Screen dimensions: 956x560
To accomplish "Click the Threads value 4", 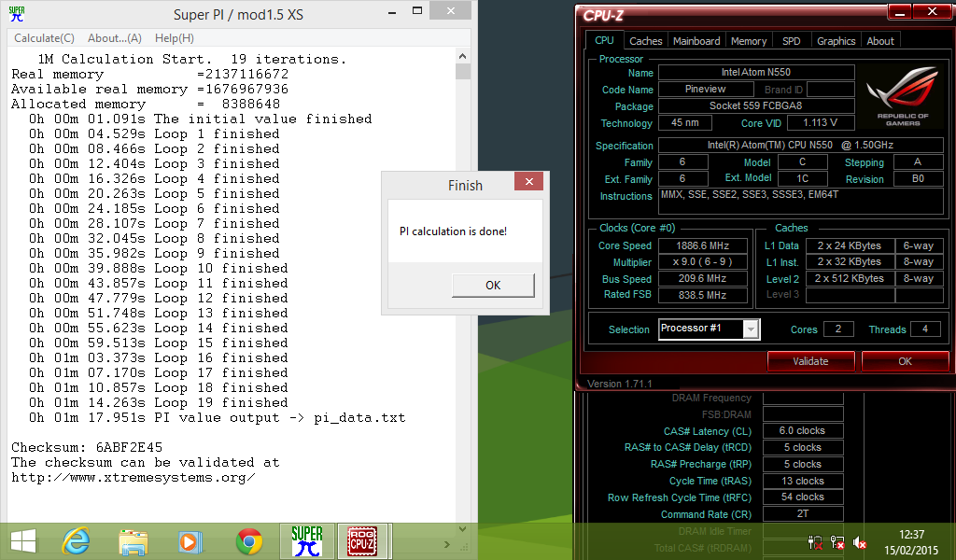I will 925,329.
